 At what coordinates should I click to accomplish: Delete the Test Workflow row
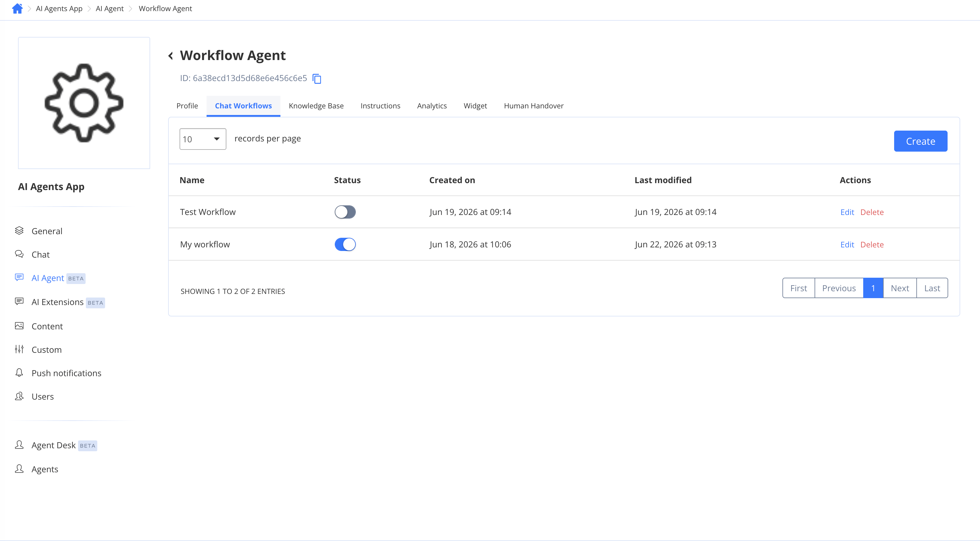click(x=872, y=212)
